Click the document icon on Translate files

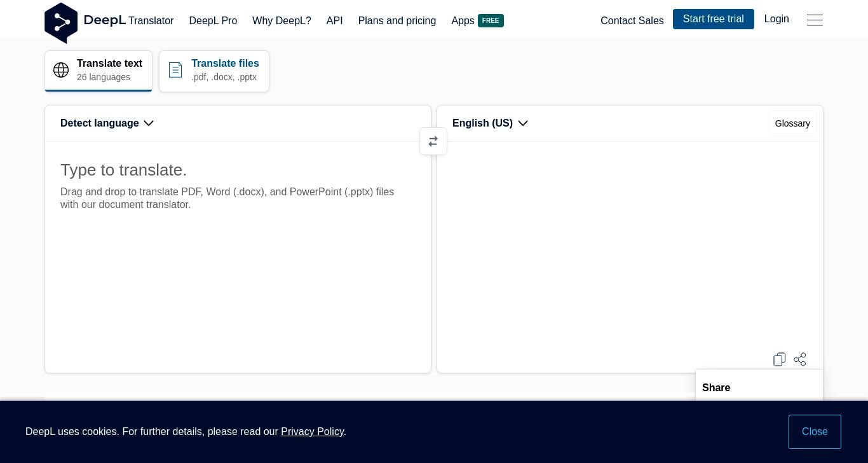click(175, 70)
